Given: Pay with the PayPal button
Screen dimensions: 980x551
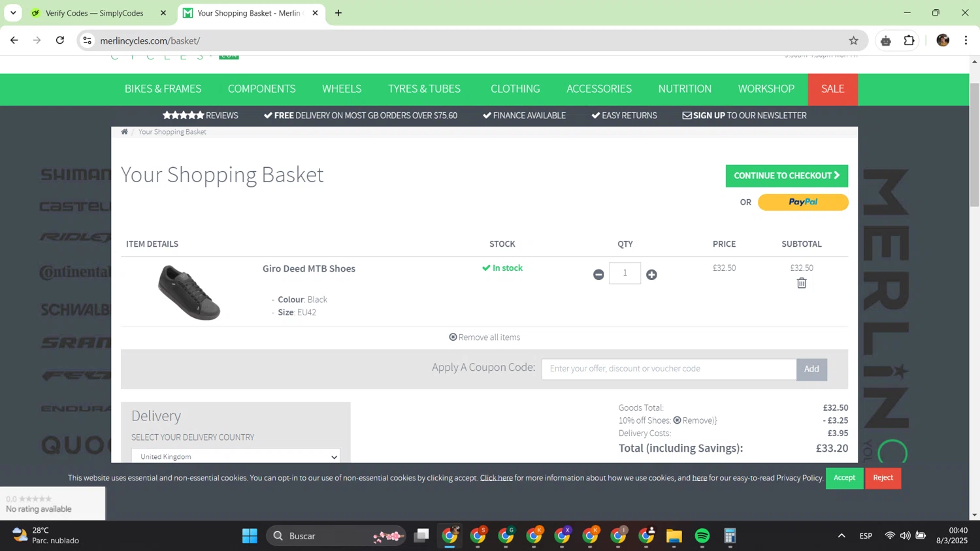Looking at the screenshot, I should 803,202.
